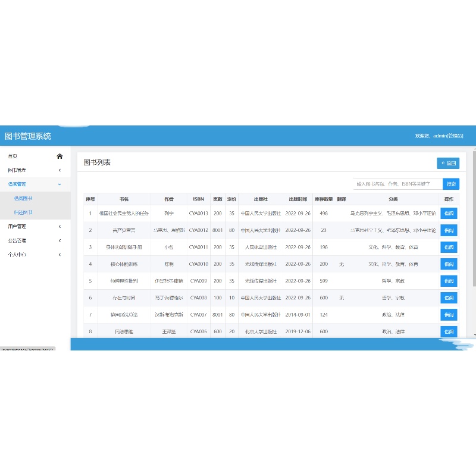Click the scrollbar up arrow
The height and width of the screenshot is (476, 476).
(x=474, y=149)
